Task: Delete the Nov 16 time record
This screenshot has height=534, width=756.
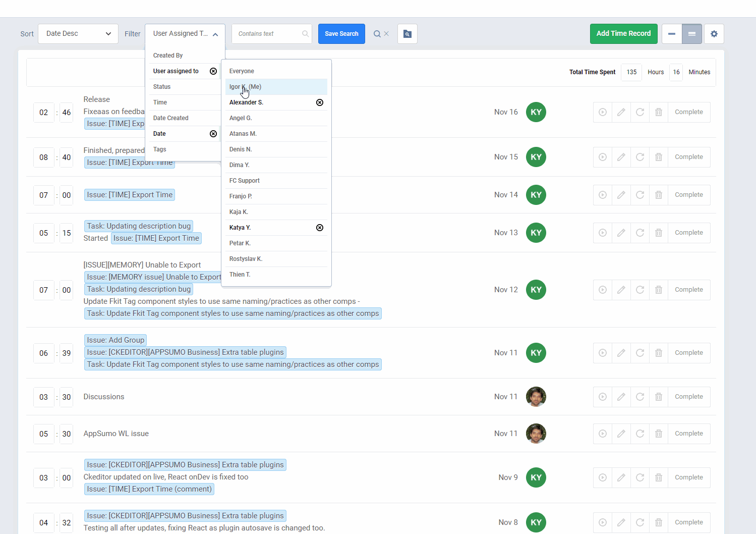Action: pyautogui.click(x=659, y=112)
